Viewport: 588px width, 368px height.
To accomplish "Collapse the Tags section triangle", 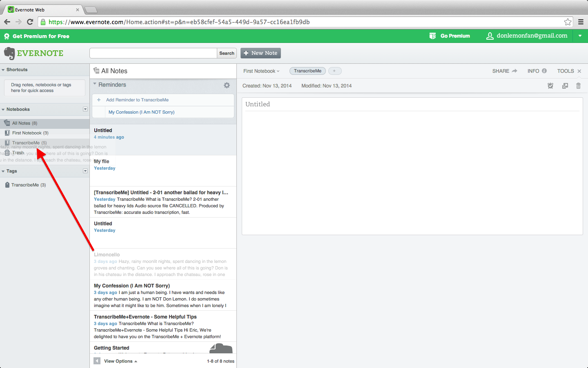I will coord(3,171).
